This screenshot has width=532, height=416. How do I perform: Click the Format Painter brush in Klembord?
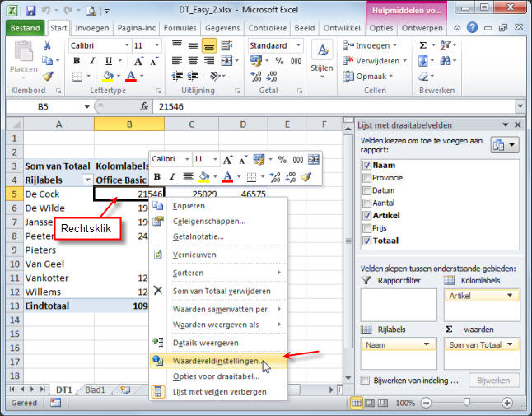click(48, 76)
